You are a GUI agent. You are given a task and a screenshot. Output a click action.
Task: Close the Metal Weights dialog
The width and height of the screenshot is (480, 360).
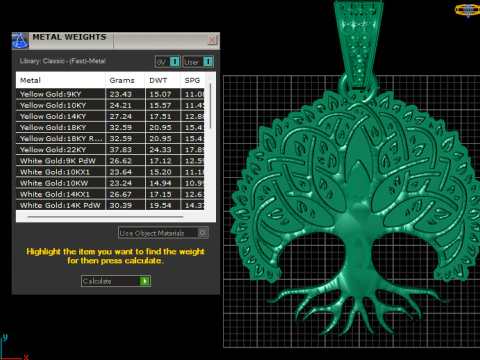coord(212,40)
